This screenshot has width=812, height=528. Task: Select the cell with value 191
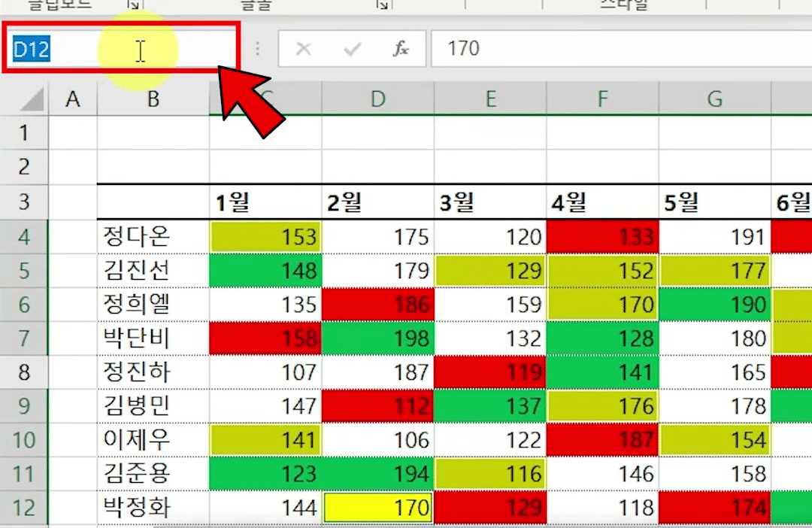pos(715,237)
